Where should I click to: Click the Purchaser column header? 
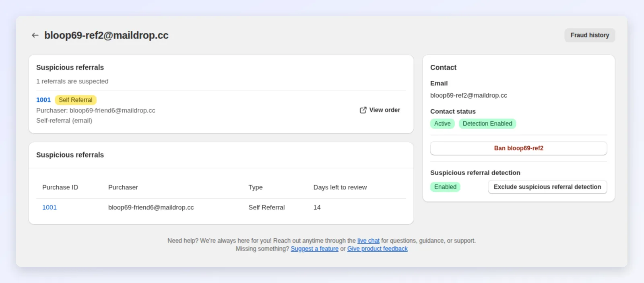(x=123, y=187)
